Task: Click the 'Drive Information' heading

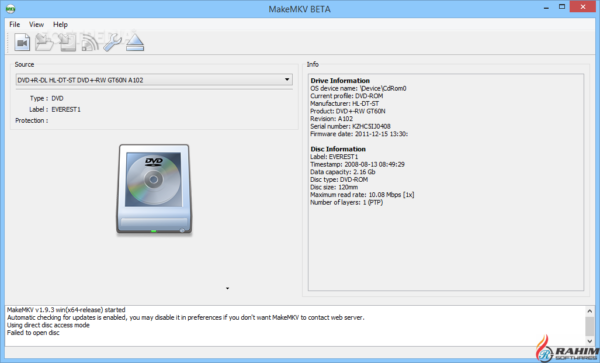Action: pyautogui.click(x=340, y=81)
